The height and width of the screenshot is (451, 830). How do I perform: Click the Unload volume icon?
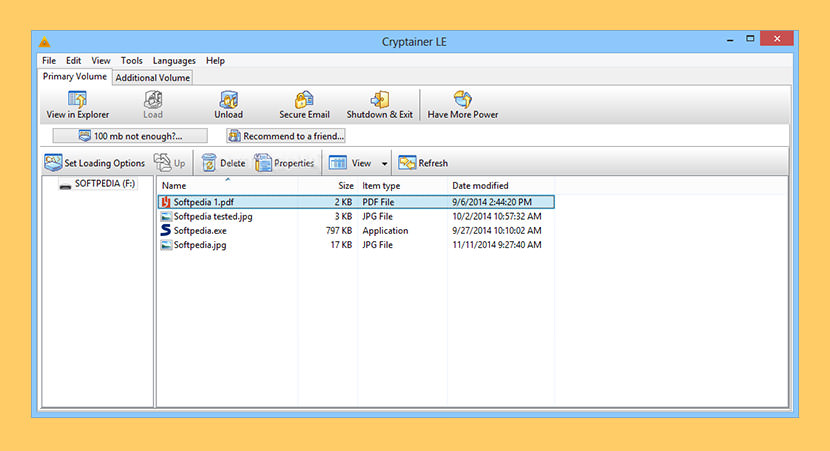click(229, 99)
